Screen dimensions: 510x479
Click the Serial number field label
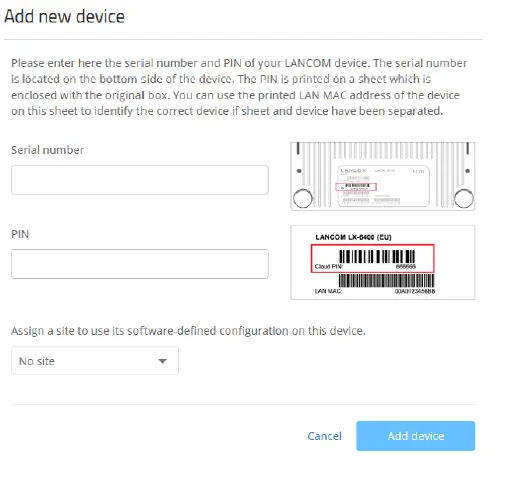click(x=47, y=150)
